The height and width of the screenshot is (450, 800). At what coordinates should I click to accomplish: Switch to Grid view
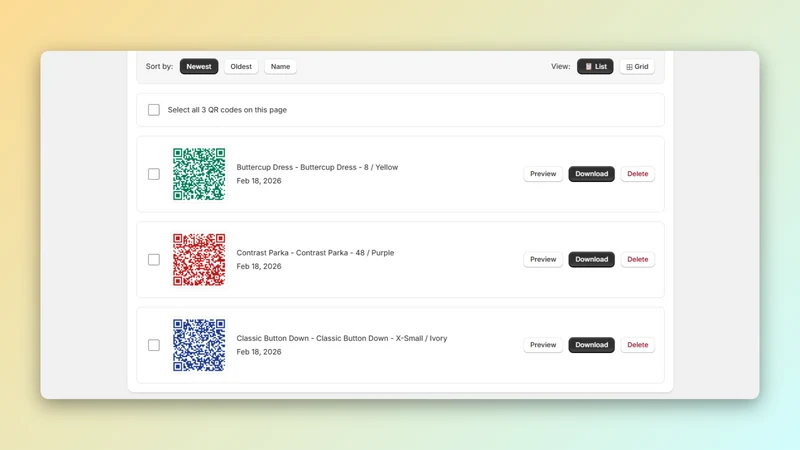pos(637,66)
